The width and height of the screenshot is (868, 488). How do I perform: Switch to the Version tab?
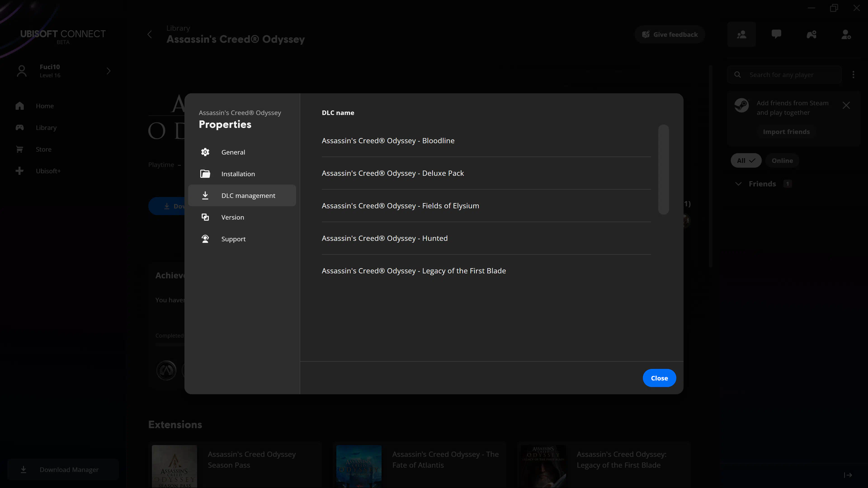click(x=233, y=217)
